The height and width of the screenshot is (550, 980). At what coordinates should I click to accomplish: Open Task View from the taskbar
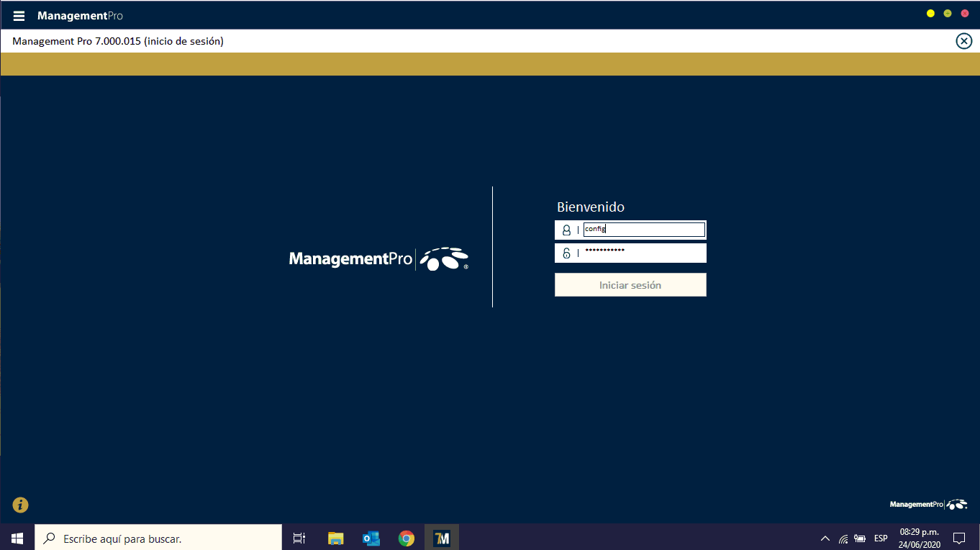pos(299,538)
